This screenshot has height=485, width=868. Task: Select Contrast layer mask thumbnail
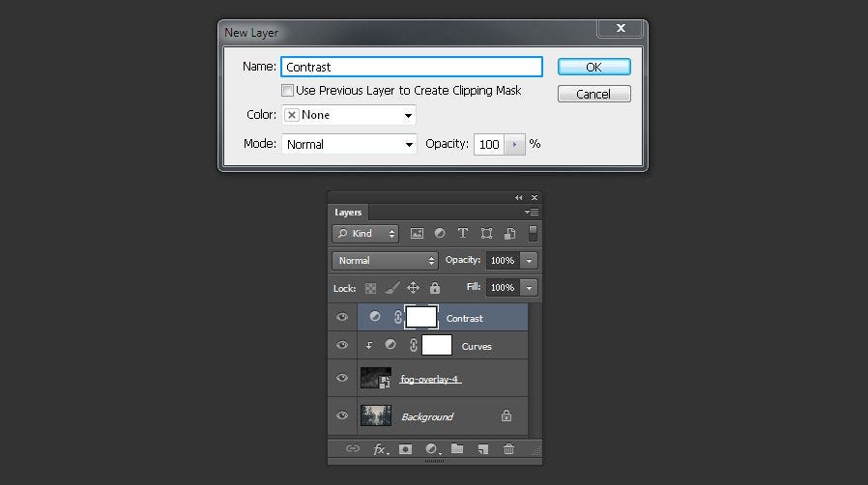pyautogui.click(x=421, y=317)
